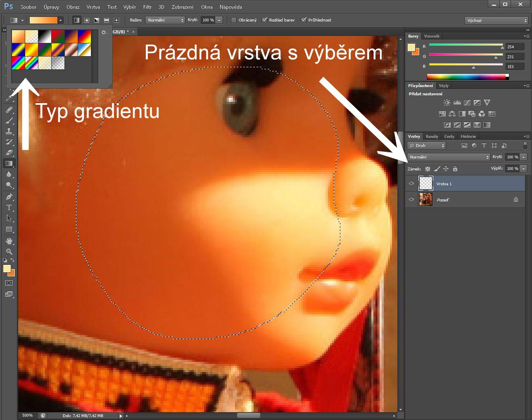Select the Horizontal Type tool
Screen dimensions: 532x420
pyautogui.click(x=9, y=208)
